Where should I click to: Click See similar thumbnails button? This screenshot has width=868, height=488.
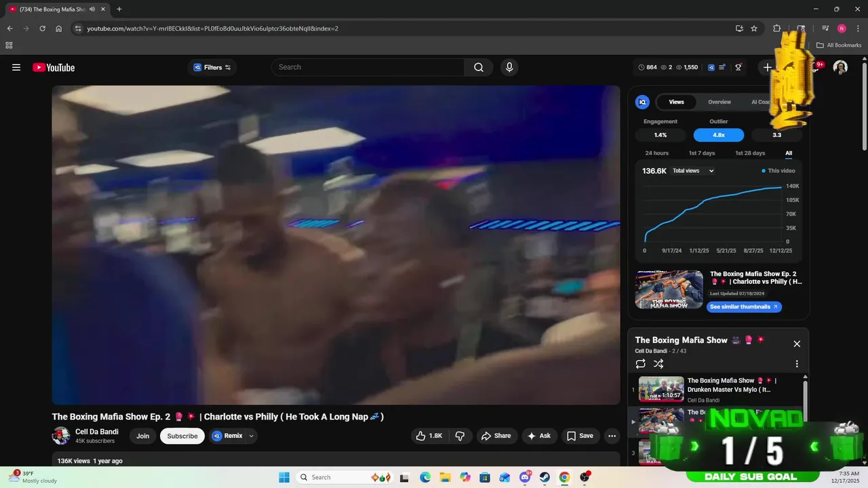click(x=744, y=306)
